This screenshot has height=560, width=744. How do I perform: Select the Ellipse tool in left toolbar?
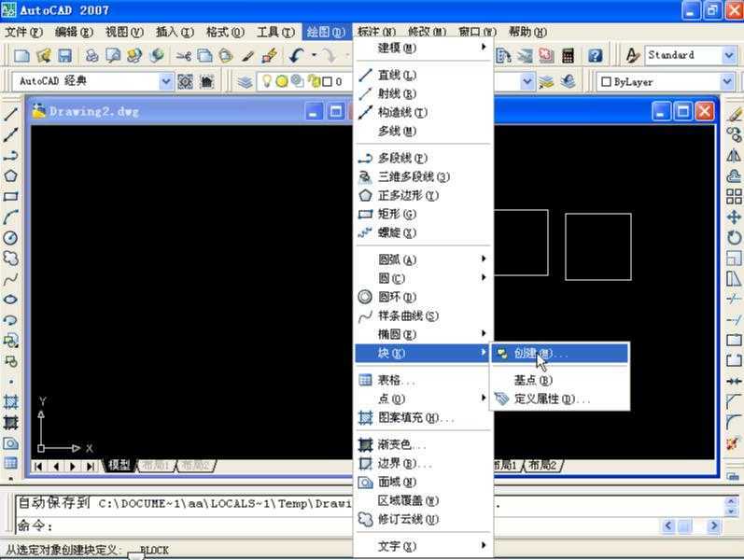coord(10,300)
